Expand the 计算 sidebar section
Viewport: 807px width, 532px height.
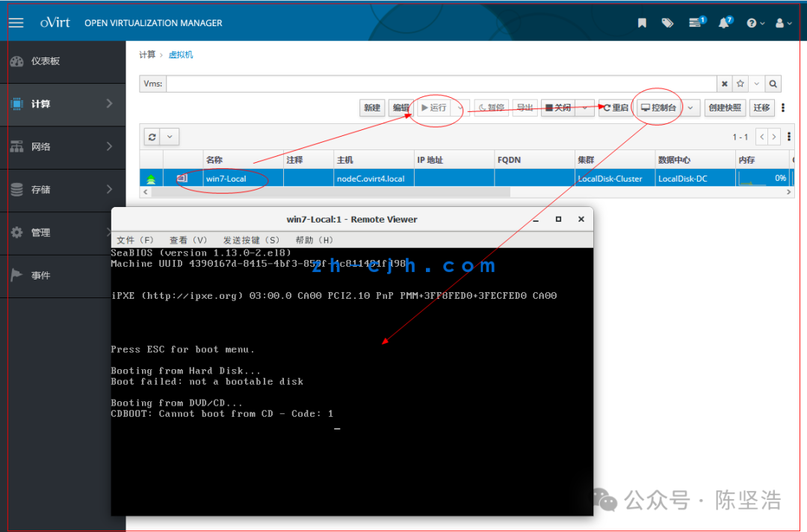[x=63, y=104]
